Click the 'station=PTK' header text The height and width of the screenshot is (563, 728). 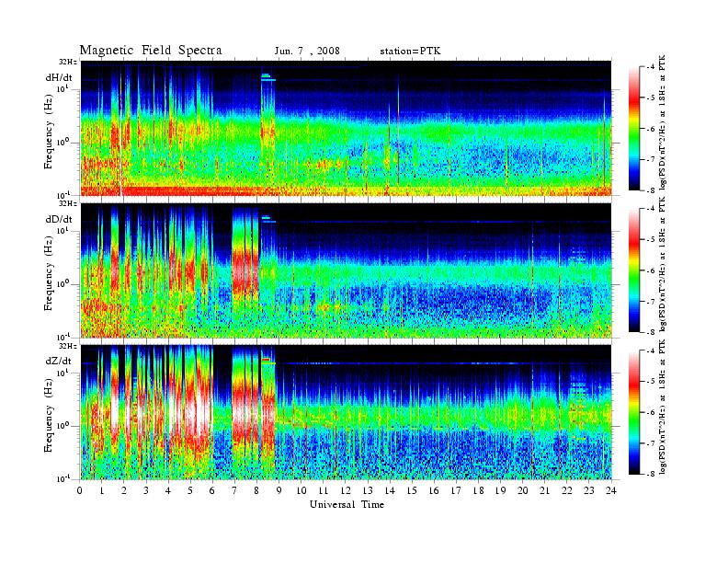411,52
